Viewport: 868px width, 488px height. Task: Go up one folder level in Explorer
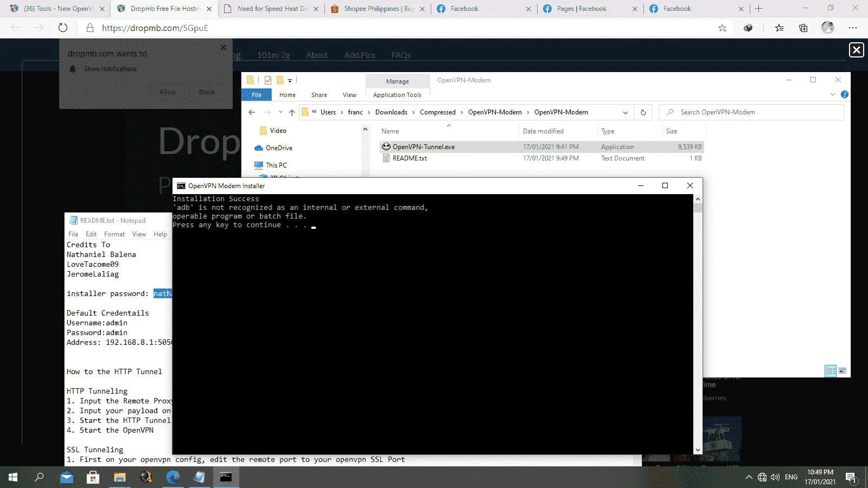pos(292,112)
